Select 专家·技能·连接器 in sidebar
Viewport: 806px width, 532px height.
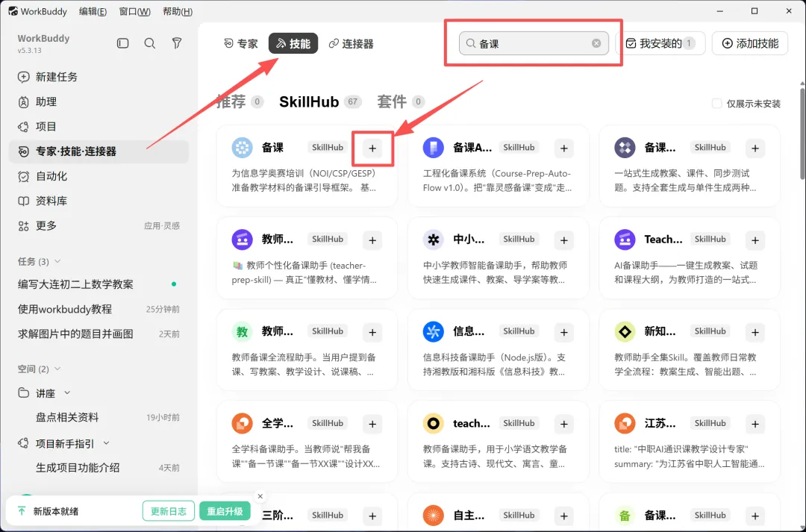(99, 151)
